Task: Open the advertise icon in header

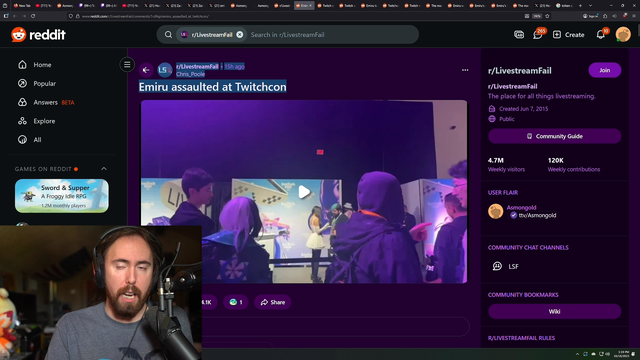Action: tap(519, 35)
